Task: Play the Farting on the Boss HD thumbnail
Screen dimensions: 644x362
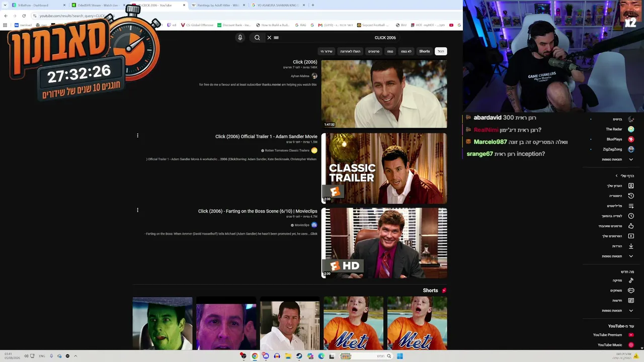Action: pyautogui.click(x=384, y=243)
